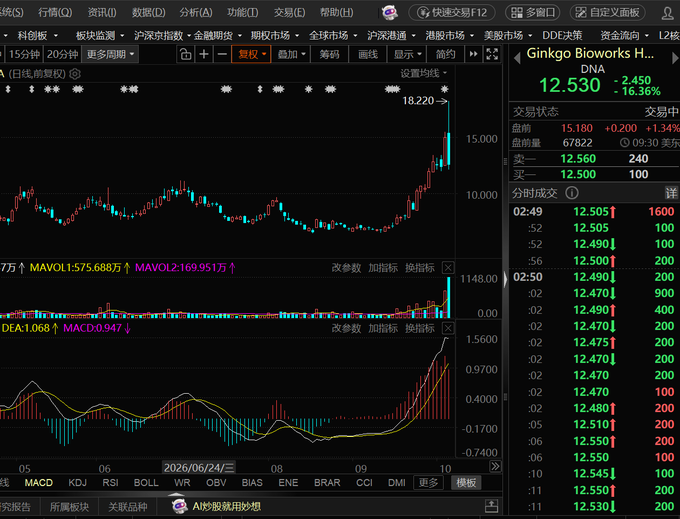Open the 叠加 overlay dropdown
The image size is (680, 519).
point(291,55)
